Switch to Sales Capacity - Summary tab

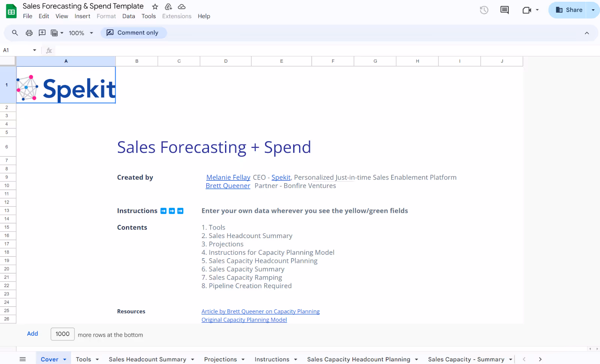tap(466, 359)
